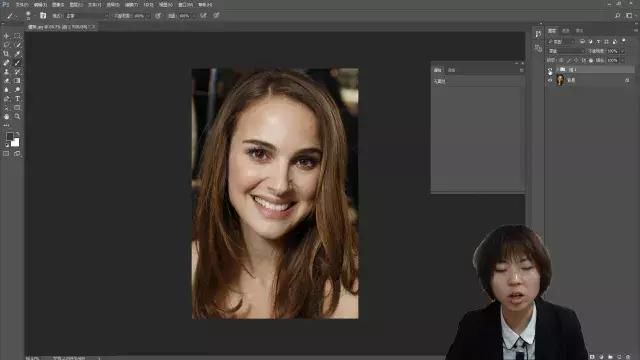Select the Zoom magnifier tool
This screenshot has width=640, height=360.
(x=17, y=117)
